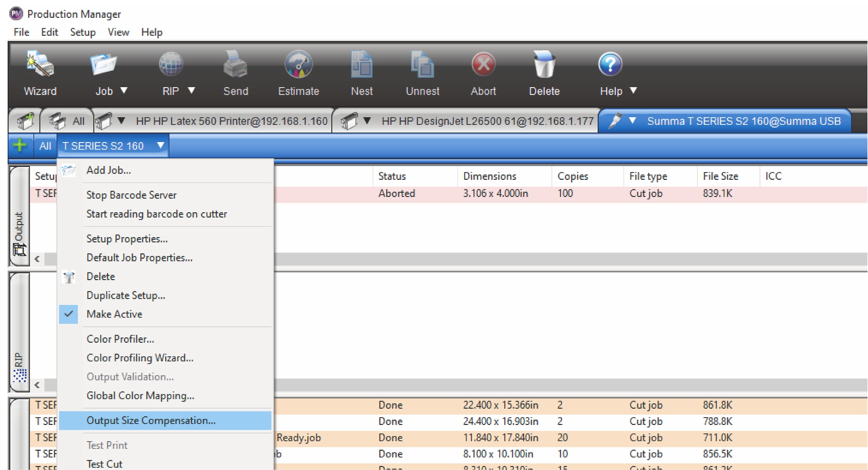This screenshot has width=868, height=470.
Task: Click the Output pane side tab
Action: (20, 216)
